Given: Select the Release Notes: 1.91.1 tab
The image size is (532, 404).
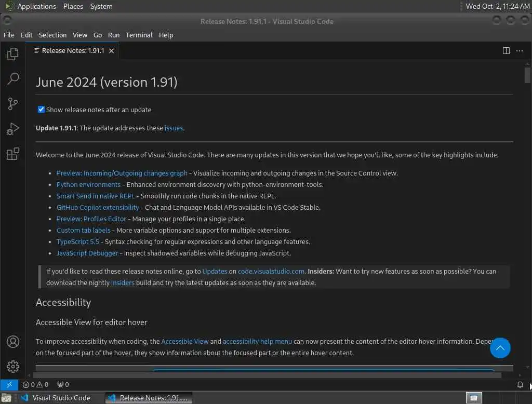Looking at the screenshot, I should click(x=72, y=51).
